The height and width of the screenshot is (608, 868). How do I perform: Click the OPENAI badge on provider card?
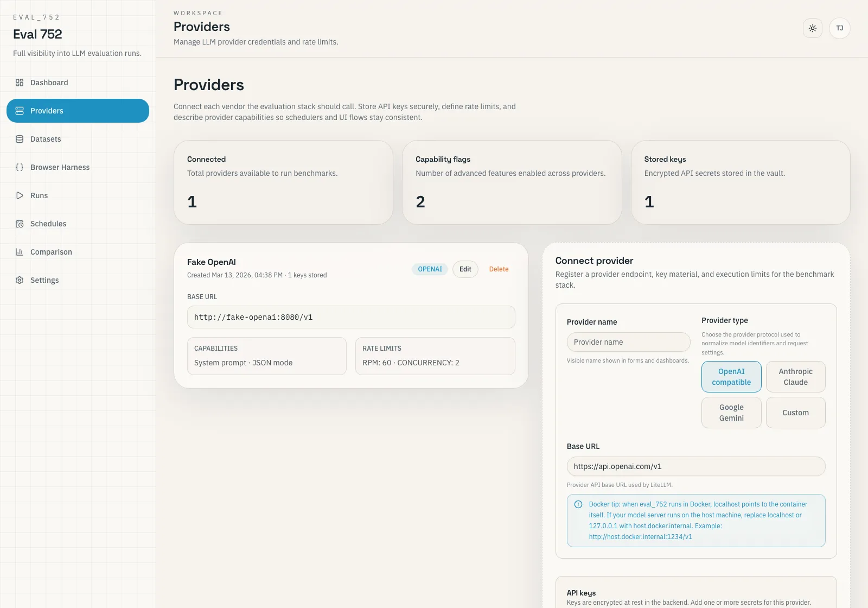430,269
